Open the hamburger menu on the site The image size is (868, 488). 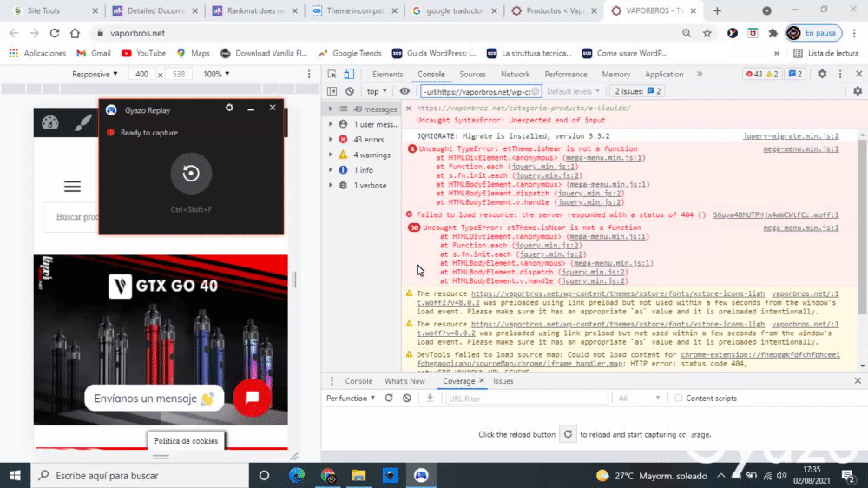[72, 186]
